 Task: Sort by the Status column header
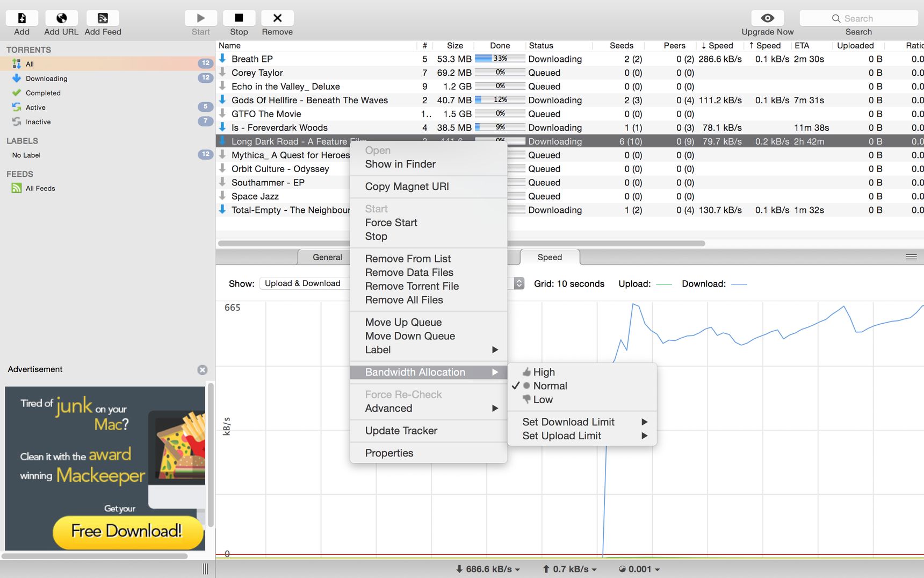(x=559, y=46)
